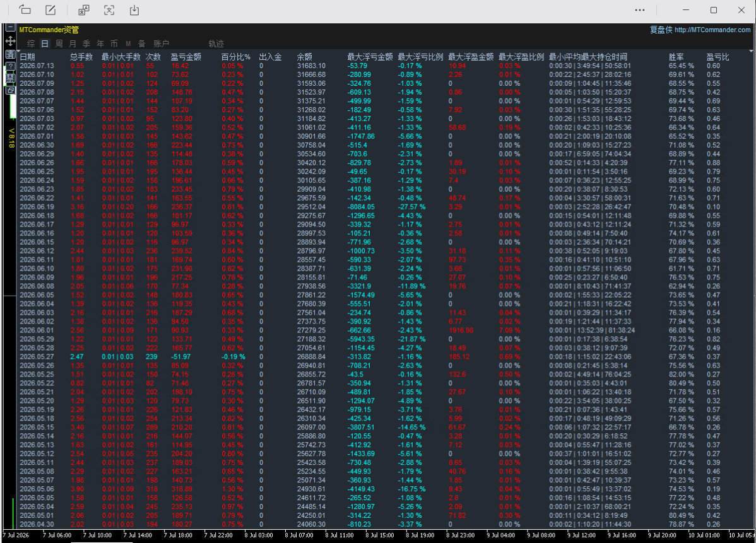Switch to the 周 weekly tab
Screen dimensions: 756x543
59,44
